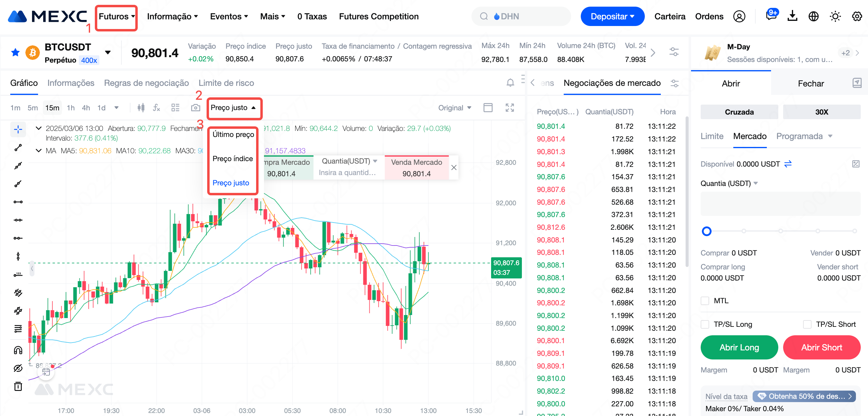This screenshot has width=868, height=416.
Task: Open the calculator icon beside Disponível
Action: 856,164
